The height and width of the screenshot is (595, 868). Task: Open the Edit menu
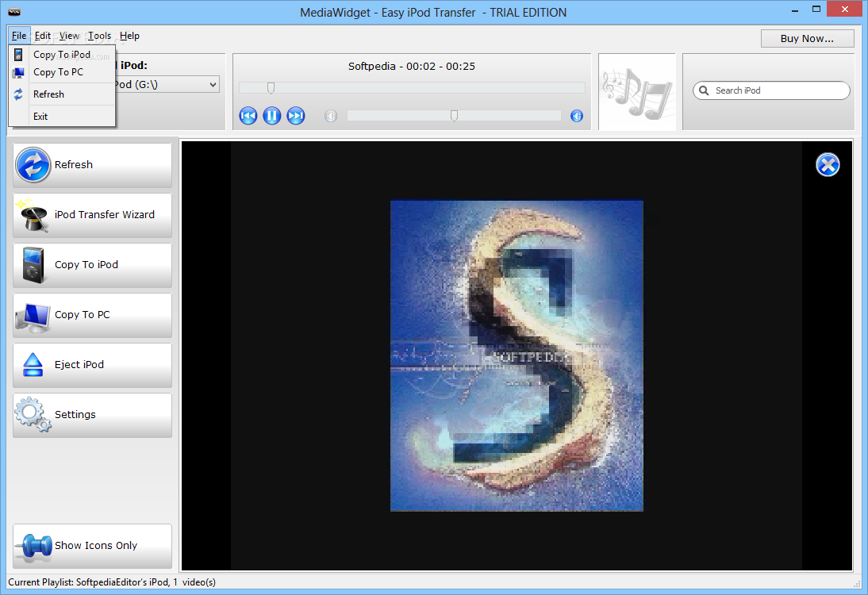coord(43,36)
